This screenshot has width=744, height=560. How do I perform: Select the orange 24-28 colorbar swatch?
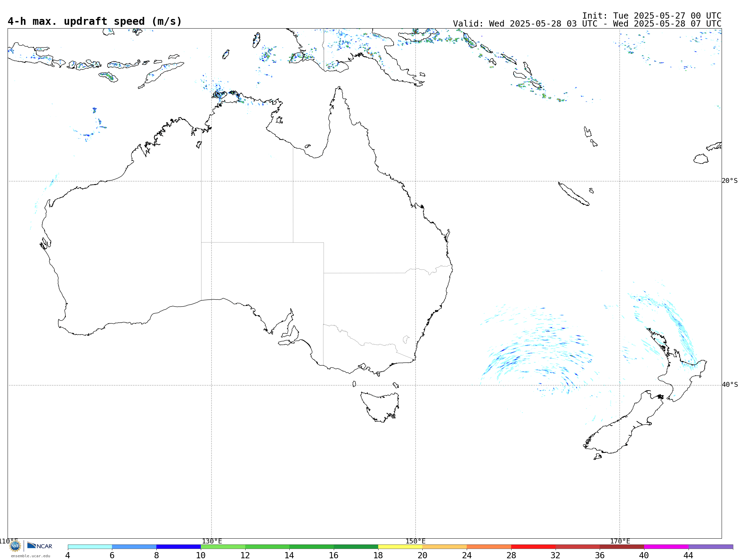coord(489,547)
